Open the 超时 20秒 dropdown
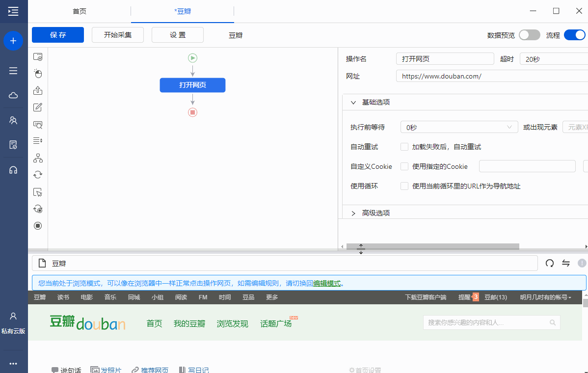588x373 pixels. [x=554, y=59]
